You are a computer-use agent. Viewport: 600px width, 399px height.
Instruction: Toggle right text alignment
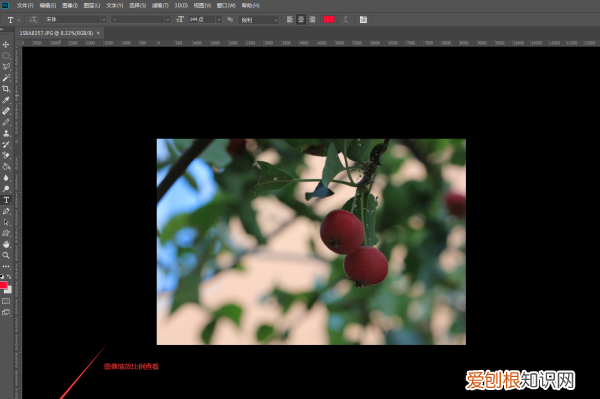[x=312, y=20]
